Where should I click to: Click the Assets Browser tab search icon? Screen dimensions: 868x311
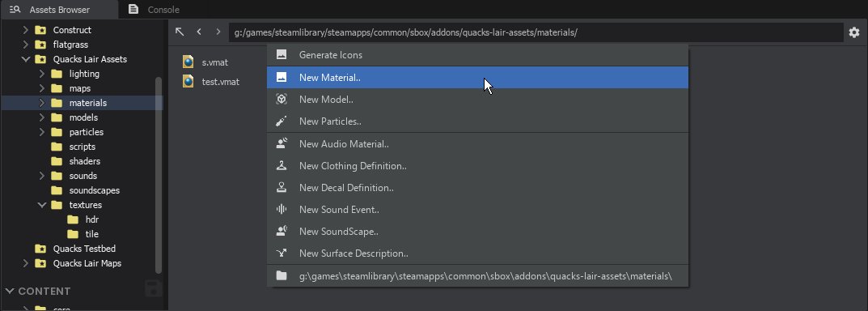coord(15,10)
